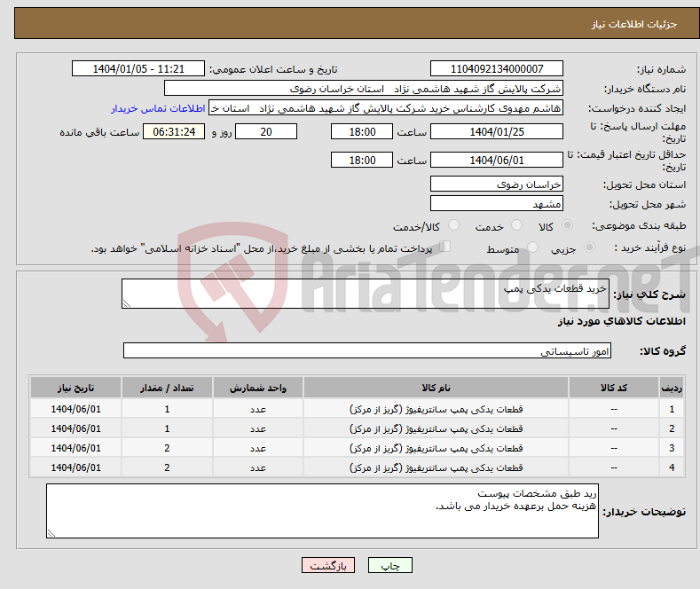Image resolution: width=700 pixels, height=589 pixels.
Task: Select the متوسط purchase process radio
Action: (532, 247)
